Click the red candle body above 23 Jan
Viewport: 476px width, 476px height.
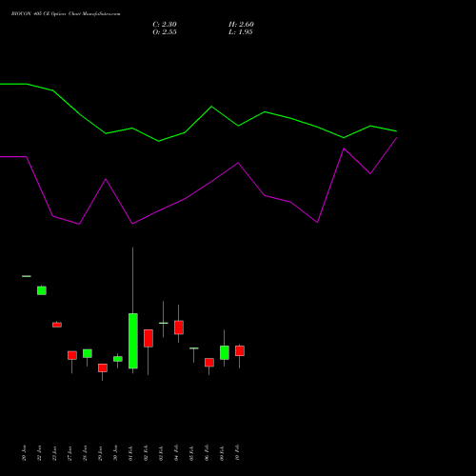tap(57, 325)
